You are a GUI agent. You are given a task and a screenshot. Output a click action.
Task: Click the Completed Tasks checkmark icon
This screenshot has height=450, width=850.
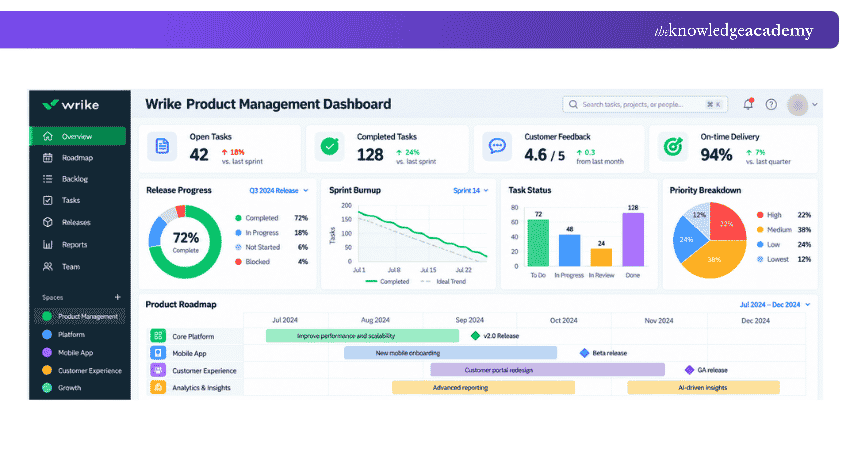pyautogui.click(x=330, y=146)
